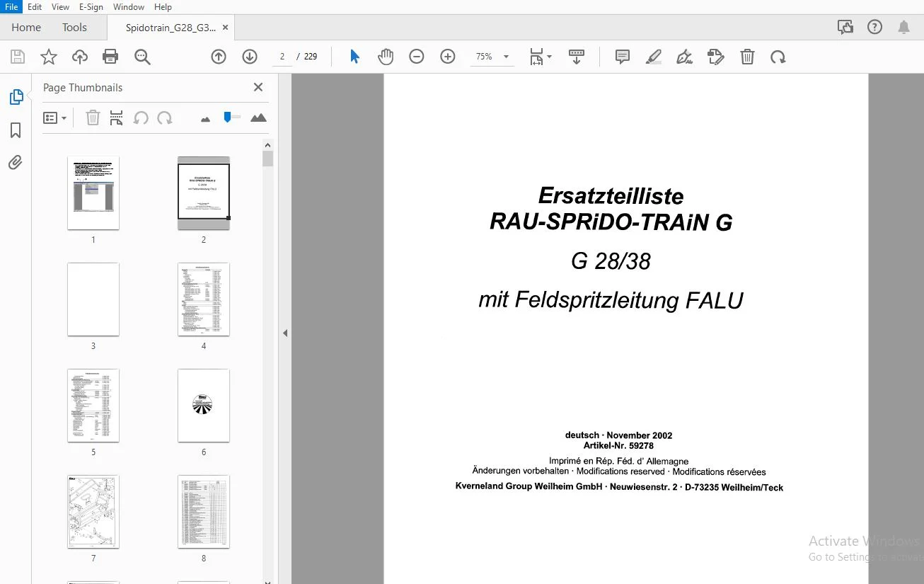Close the Page Thumbnails panel
The height and width of the screenshot is (584, 924).
point(258,87)
